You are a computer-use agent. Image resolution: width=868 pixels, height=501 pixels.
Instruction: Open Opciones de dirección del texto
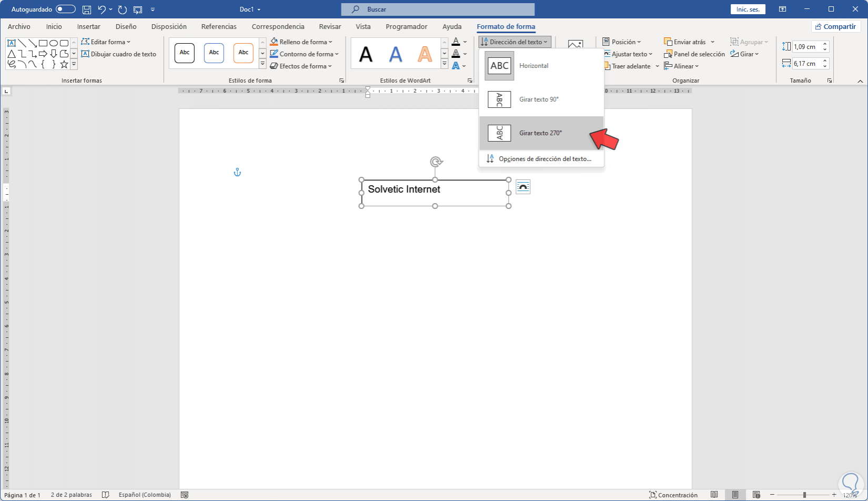pos(541,159)
